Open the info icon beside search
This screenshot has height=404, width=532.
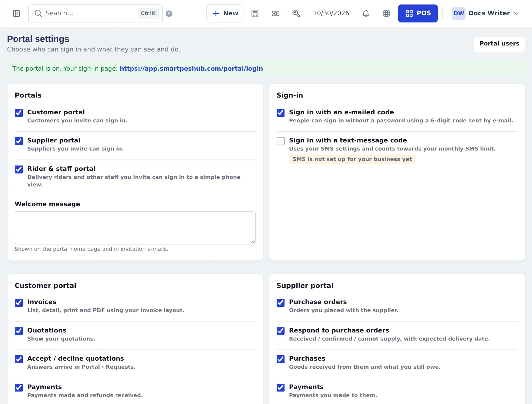click(169, 13)
